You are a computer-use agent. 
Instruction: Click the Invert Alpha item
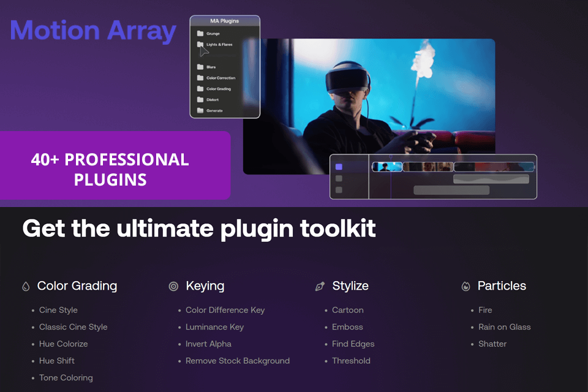click(208, 344)
